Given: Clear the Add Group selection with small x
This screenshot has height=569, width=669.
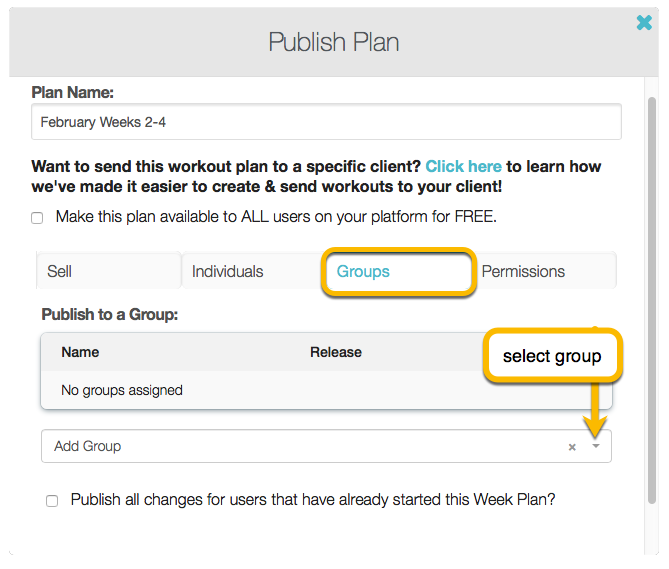Looking at the screenshot, I should click(572, 447).
